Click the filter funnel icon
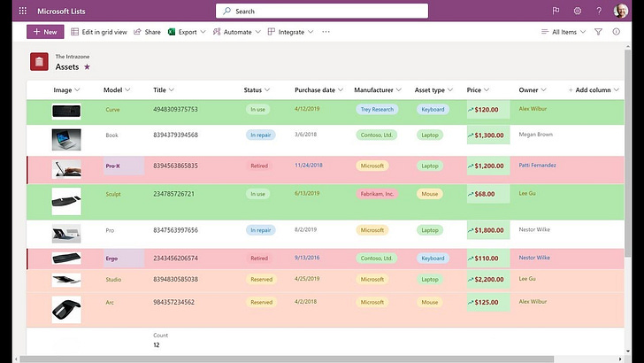This screenshot has width=644, height=363. (x=598, y=32)
